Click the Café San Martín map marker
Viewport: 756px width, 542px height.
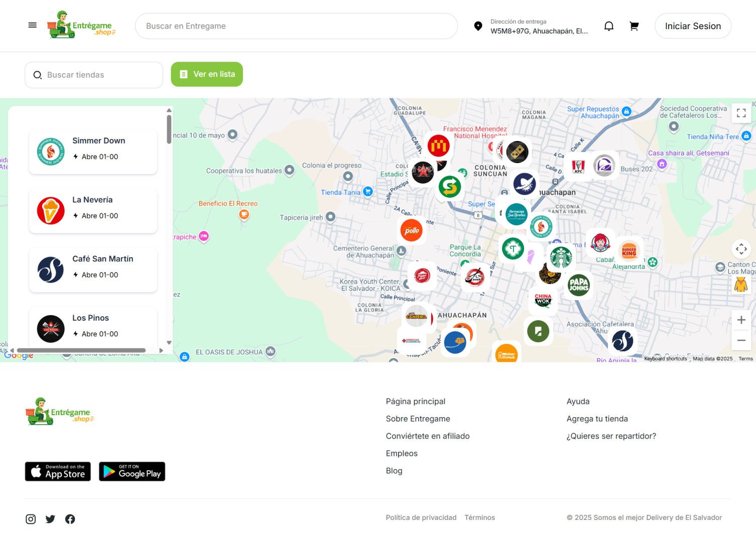tap(623, 341)
